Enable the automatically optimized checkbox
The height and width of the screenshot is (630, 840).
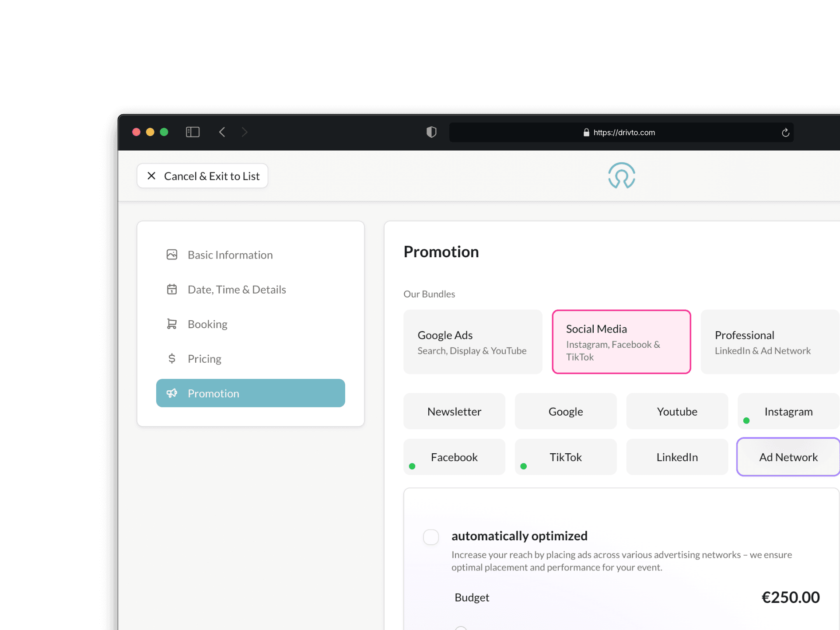(431, 537)
